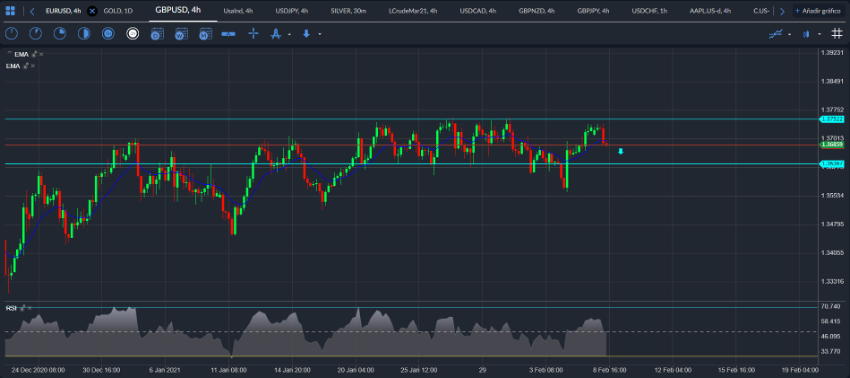Select the 15-minute timeframe clock icon
850x378 pixels.
(x=60, y=34)
